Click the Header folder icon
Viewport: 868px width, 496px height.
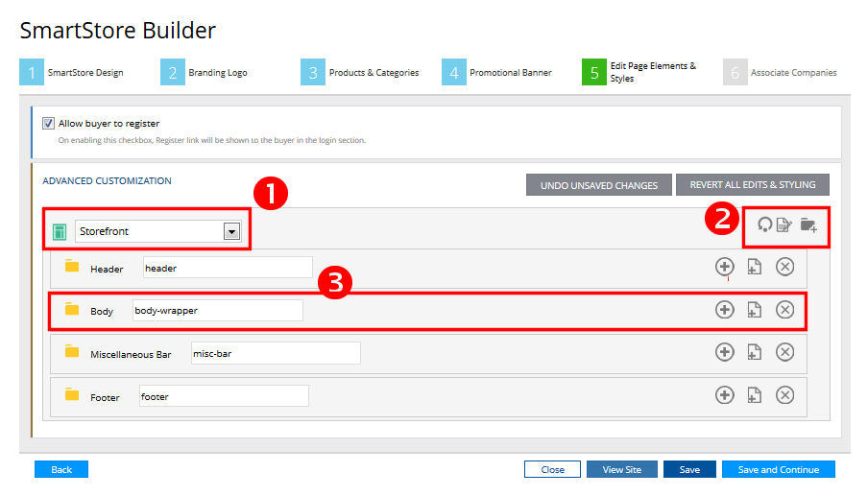click(72, 266)
